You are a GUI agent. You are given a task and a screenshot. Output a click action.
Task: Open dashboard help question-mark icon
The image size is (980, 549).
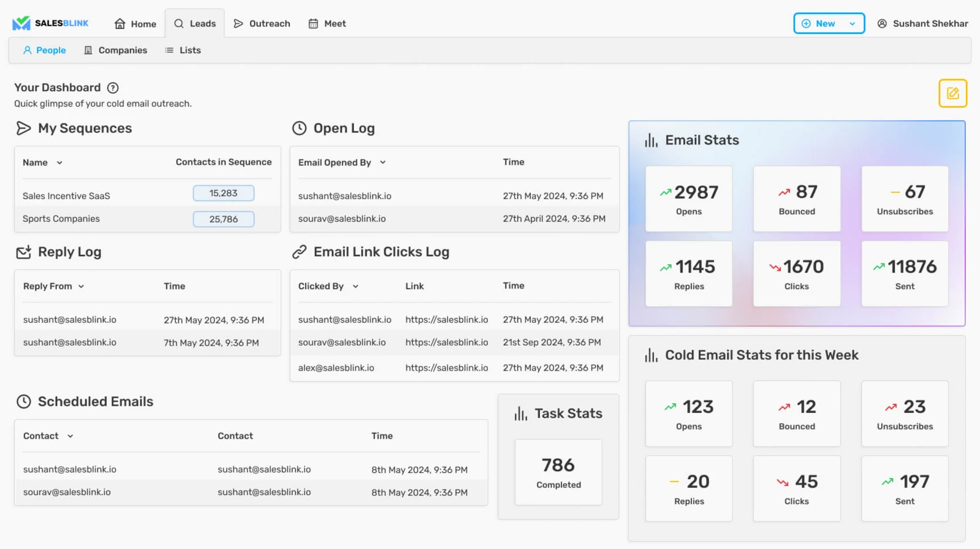tap(113, 88)
